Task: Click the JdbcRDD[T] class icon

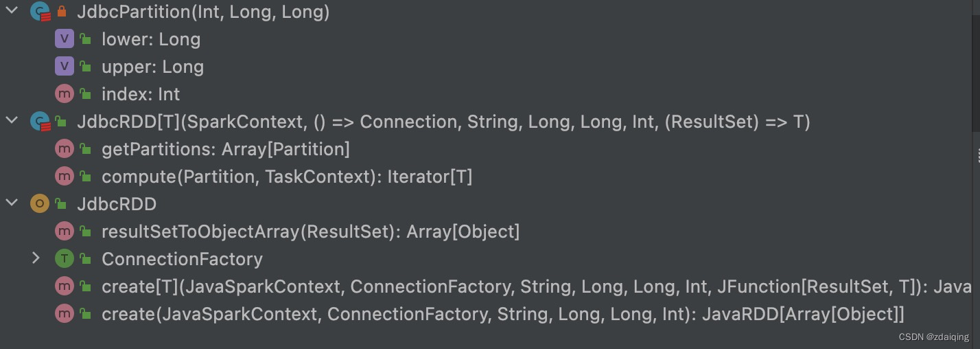Action: click(40, 122)
